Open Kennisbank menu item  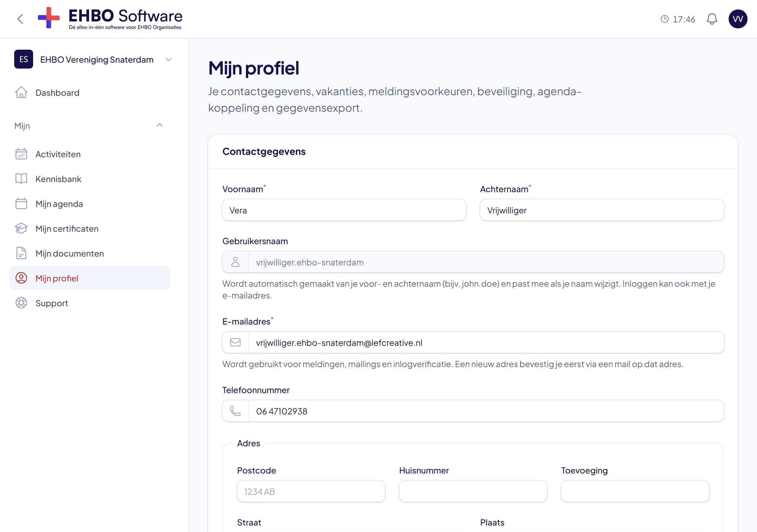90,179
